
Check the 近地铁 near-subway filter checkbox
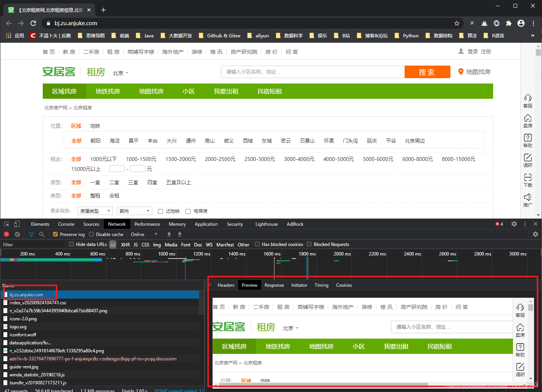[160, 211]
